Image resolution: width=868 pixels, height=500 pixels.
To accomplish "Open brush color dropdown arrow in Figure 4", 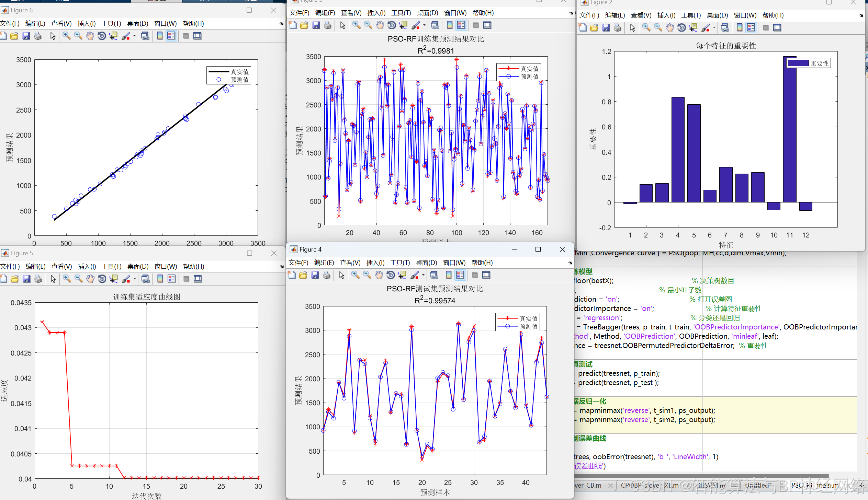I will point(423,275).
